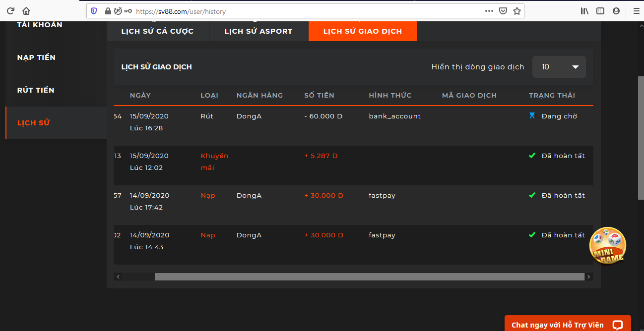The height and width of the screenshot is (331, 644).
Task: Switch to Lịch Sử Cá Cược tab
Action: point(157,31)
